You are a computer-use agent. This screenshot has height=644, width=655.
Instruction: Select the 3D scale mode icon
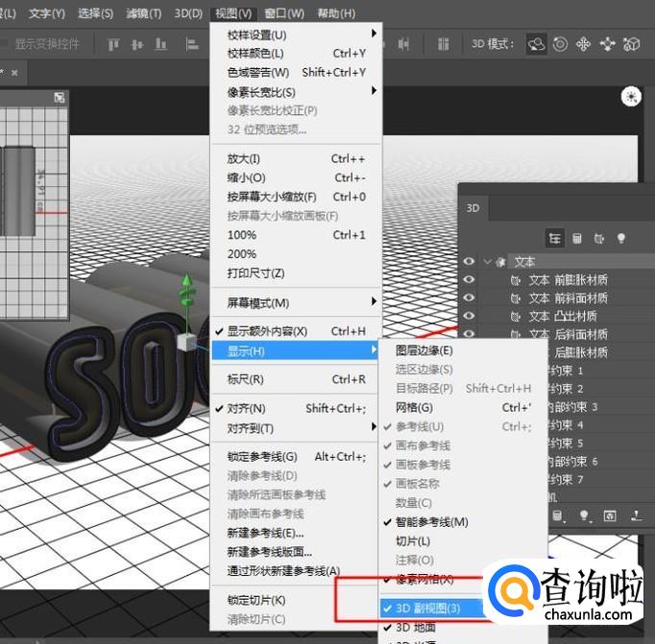coord(631,43)
